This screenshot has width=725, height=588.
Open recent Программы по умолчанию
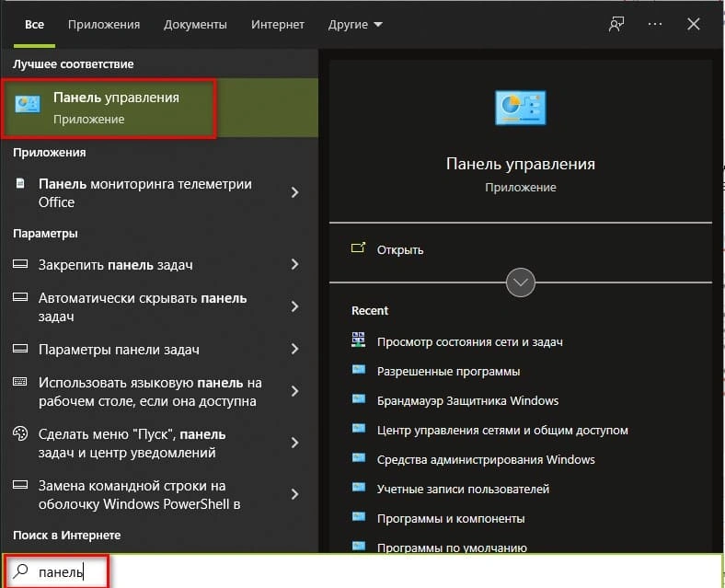[452, 548]
